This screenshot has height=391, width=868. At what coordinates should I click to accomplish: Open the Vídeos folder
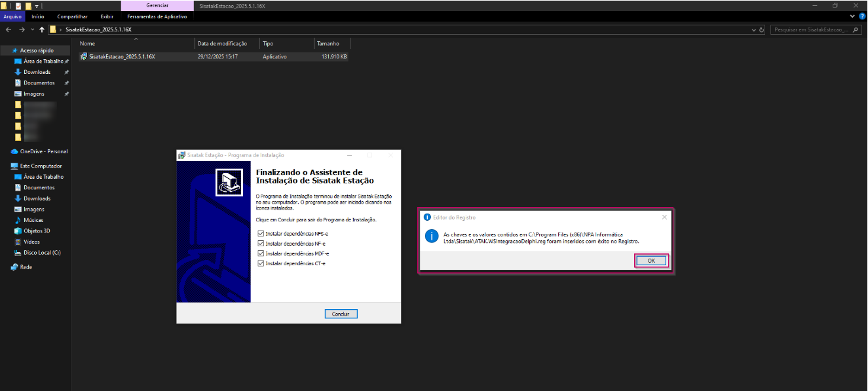(x=27, y=242)
